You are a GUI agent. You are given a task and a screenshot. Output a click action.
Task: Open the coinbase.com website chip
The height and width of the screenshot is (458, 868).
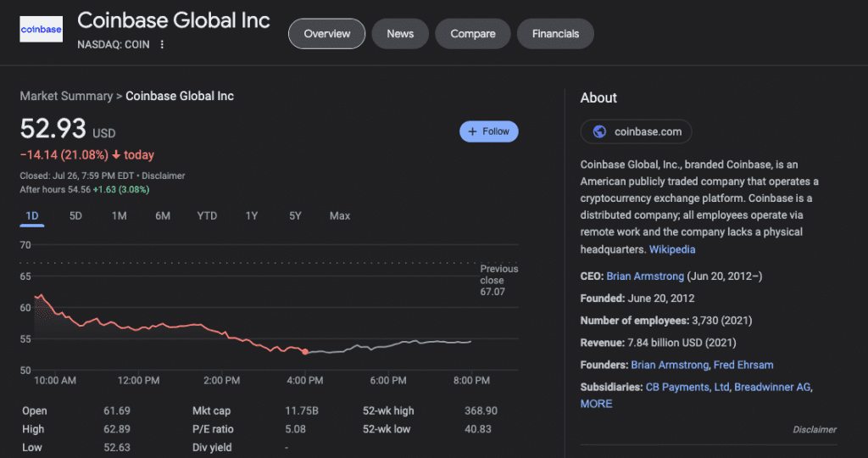[x=636, y=131]
